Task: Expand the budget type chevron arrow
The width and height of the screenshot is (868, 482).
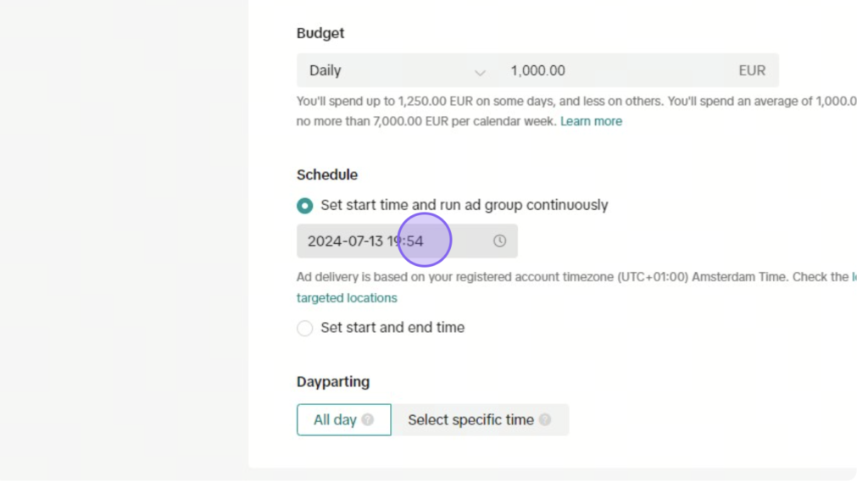Action: [x=480, y=72]
